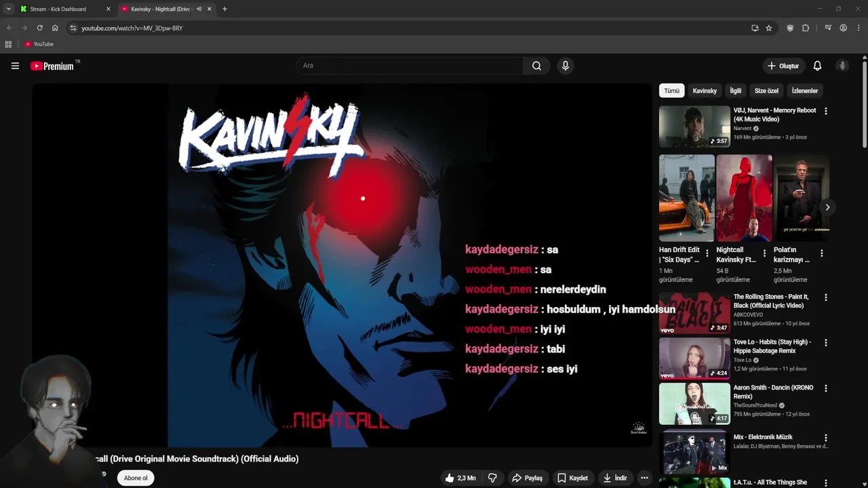This screenshot has height=488, width=868.
Task: Open more actions ellipsis under video
Action: (644, 478)
